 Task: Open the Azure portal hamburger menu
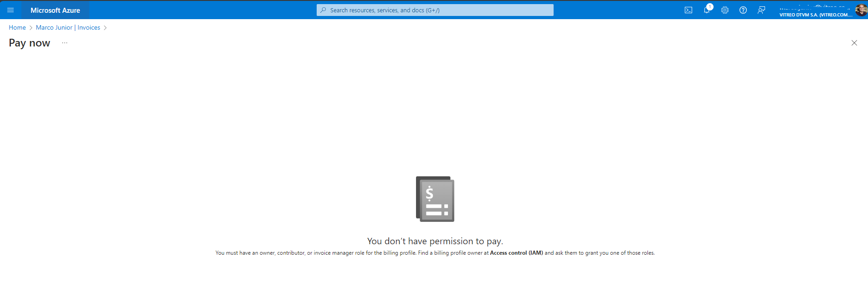10,10
